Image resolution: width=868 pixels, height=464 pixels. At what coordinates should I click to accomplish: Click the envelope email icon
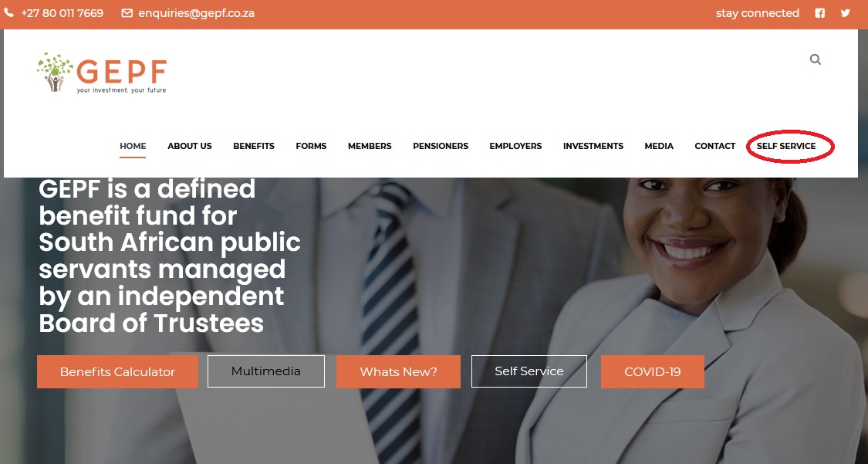pos(127,12)
